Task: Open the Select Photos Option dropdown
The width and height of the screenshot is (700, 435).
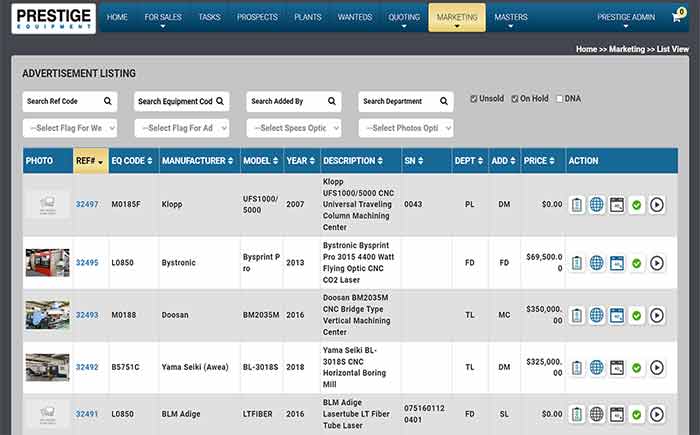Action: click(406, 128)
